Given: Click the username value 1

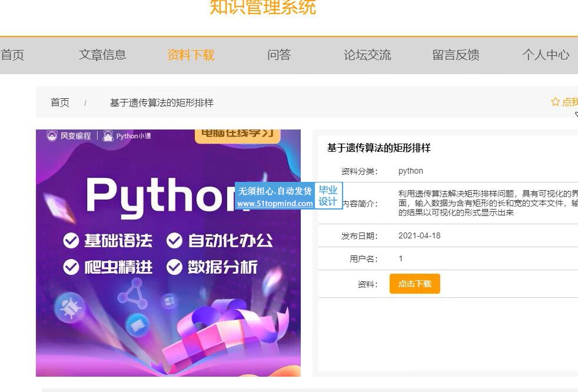Looking at the screenshot, I should pos(401,258).
